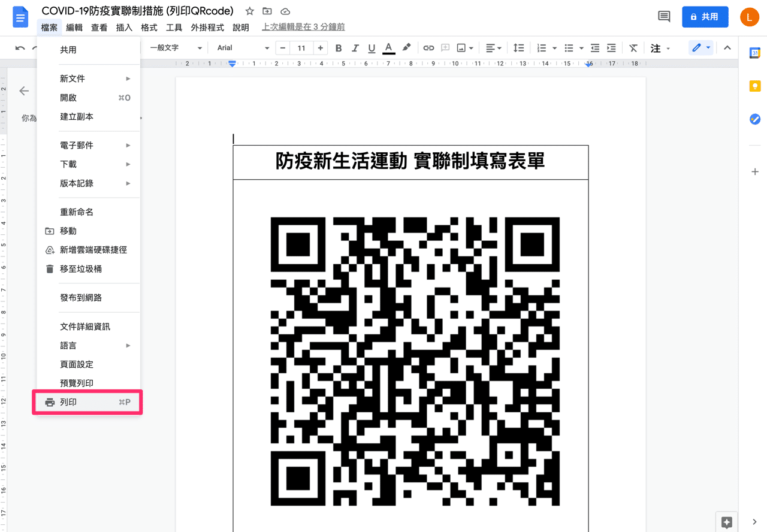
Task: Toggle underline formatting
Action: [x=372, y=48]
